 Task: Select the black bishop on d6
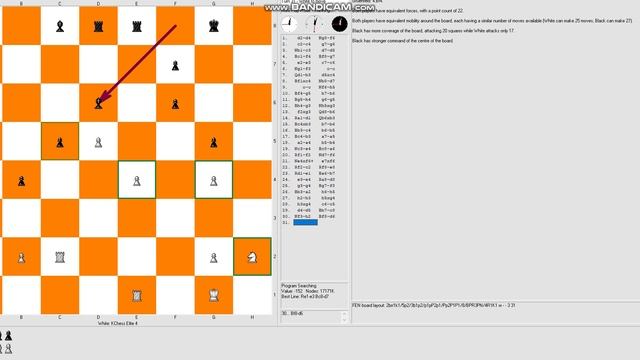[98, 103]
